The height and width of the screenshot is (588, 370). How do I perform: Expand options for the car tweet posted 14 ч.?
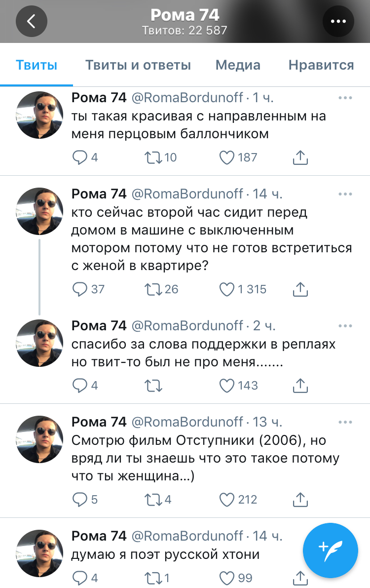pos(345,194)
